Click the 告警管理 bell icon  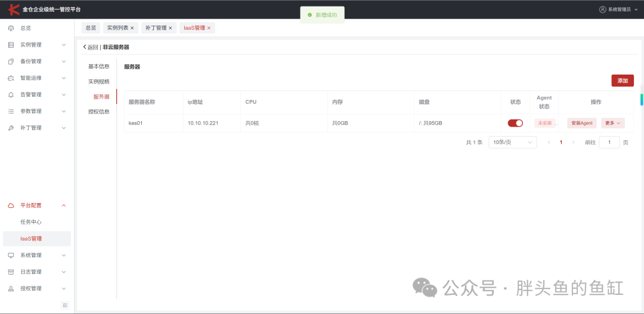11,95
